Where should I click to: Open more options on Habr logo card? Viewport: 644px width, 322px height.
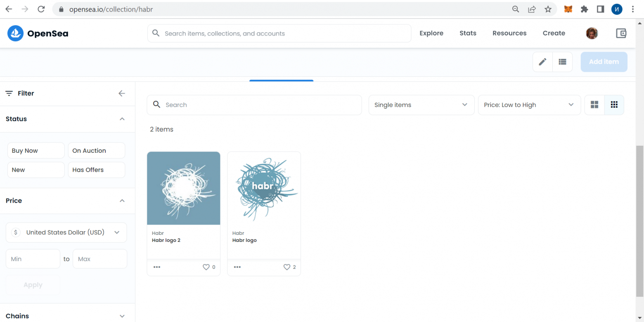[237, 267]
